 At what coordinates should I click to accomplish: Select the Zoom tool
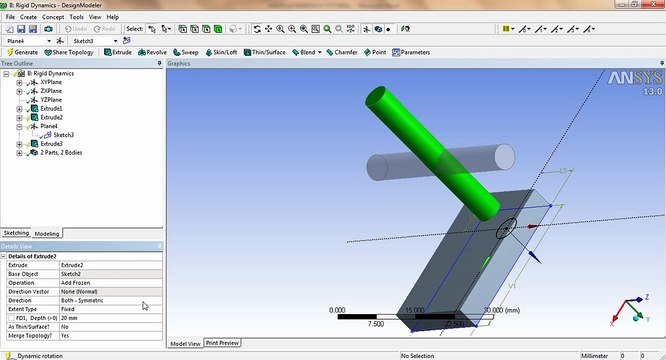pos(280,29)
